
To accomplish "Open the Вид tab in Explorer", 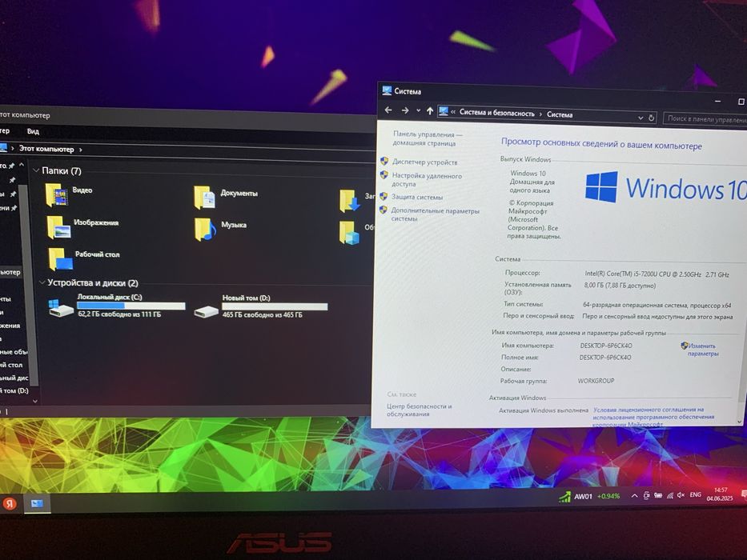I will coord(33,131).
